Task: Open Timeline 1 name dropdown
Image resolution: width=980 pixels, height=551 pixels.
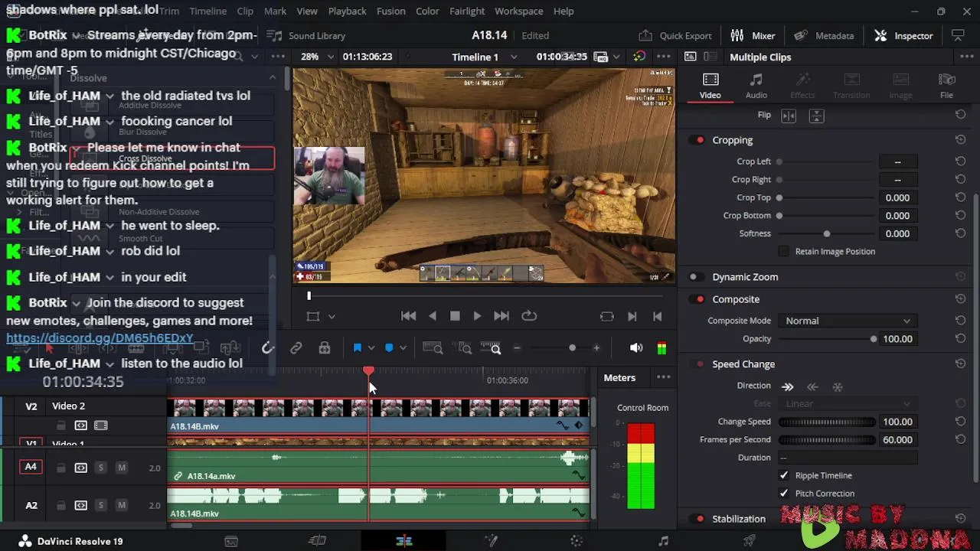Action: coord(485,57)
